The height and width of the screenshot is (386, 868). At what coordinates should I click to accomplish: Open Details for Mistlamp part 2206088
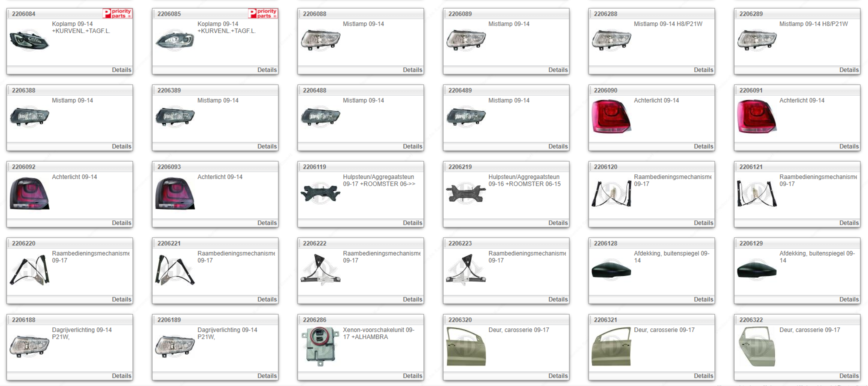pyautogui.click(x=412, y=70)
